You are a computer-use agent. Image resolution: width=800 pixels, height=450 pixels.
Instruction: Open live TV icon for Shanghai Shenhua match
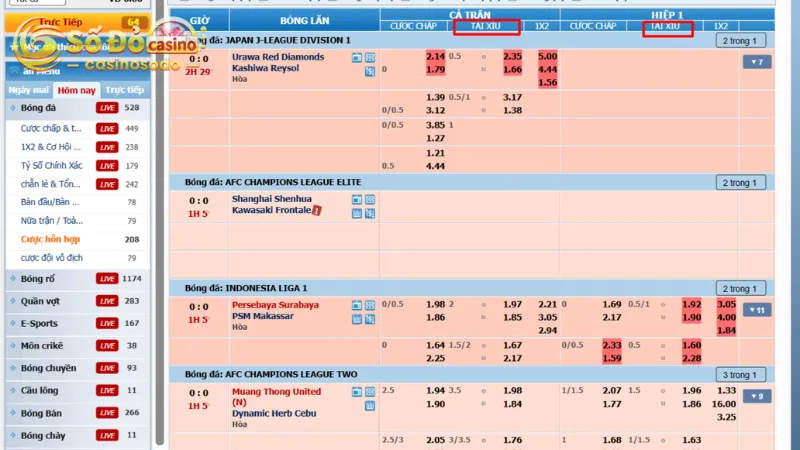point(357,200)
